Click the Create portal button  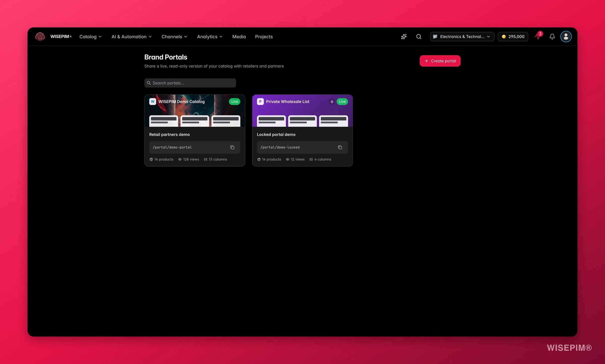point(440,61)
